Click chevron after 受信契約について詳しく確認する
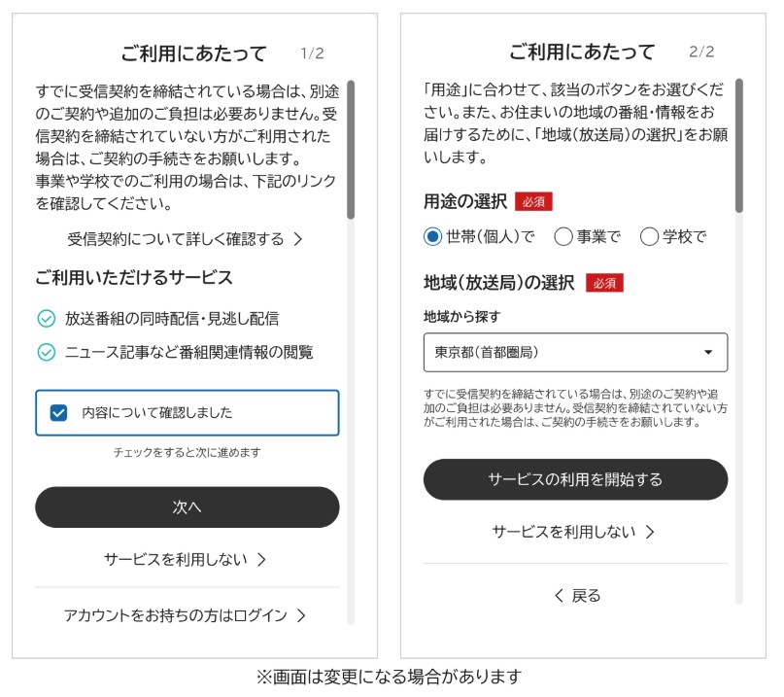The width and height of the screenshot is (784, 697). (297, 239)
